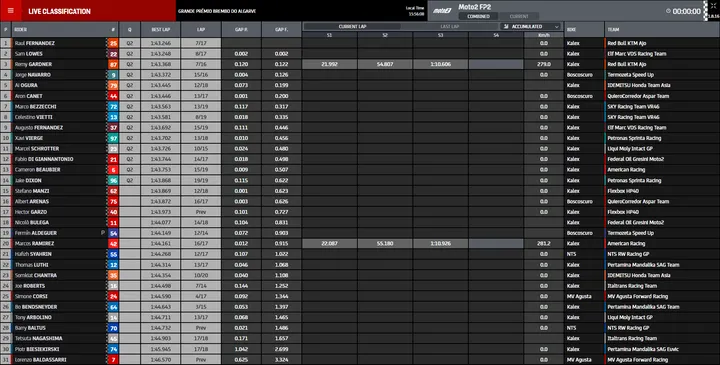Viewport: 720px width, 365px height.
Task: Select rider Thomas LUTHI
Action: [x=31, y=265]
